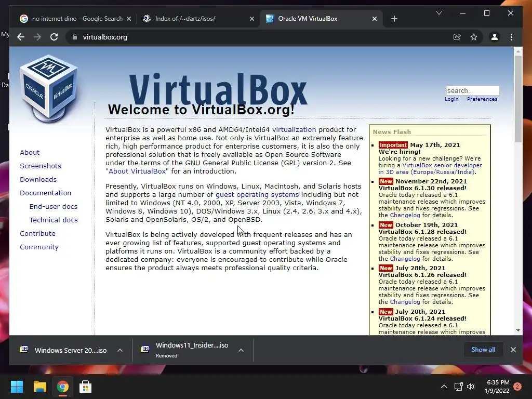Select the Oracle VM VirtualBox tab
Image resolution: width=532 pixels, height=399 pixels.
pos(321,19)
